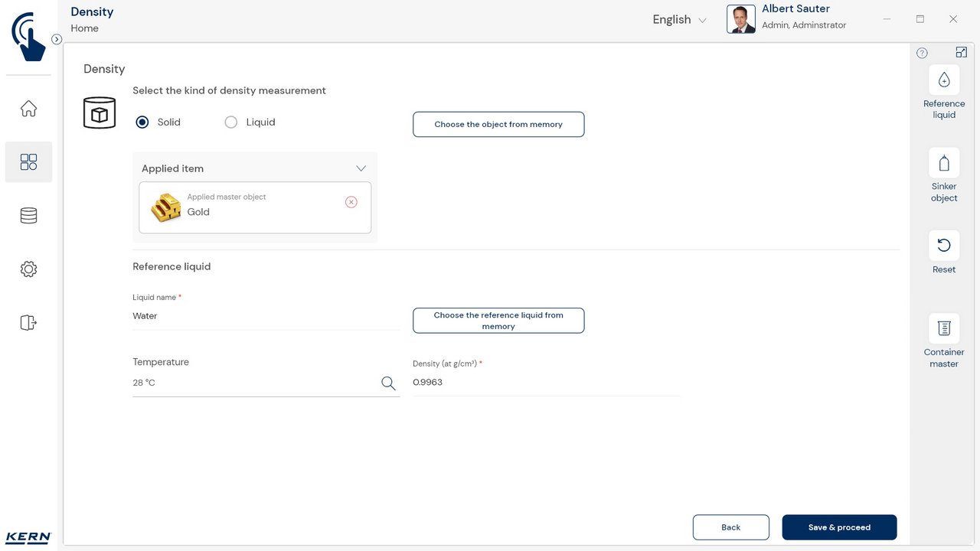Click the Reset icon in right panel
This screenshot has height=551, width=980.
tap(943, 246)
